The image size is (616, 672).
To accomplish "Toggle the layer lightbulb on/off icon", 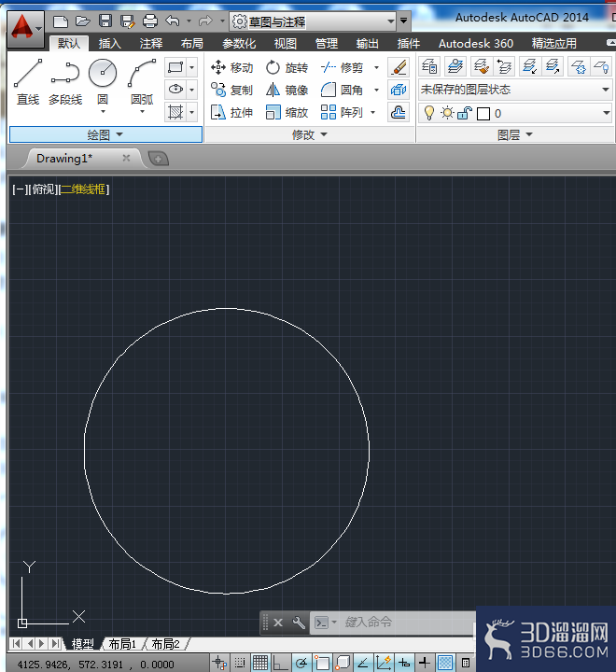I will point(428,113).
